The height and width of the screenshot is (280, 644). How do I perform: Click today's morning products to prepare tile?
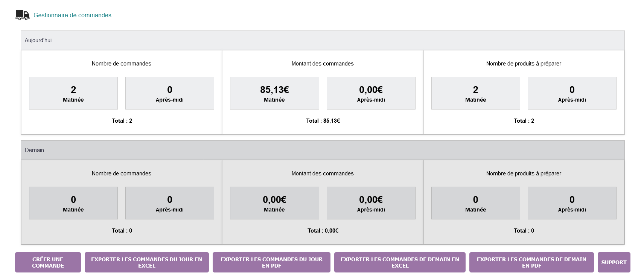pos(475,93)
